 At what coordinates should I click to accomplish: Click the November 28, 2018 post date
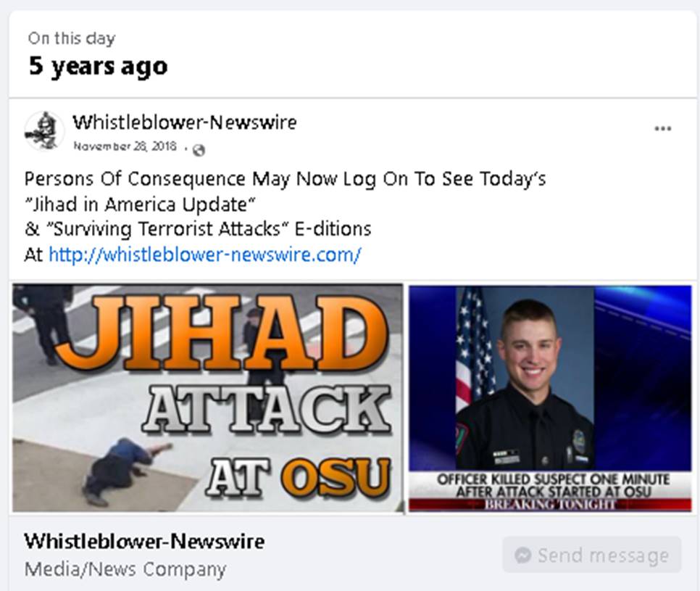[125, 146]
